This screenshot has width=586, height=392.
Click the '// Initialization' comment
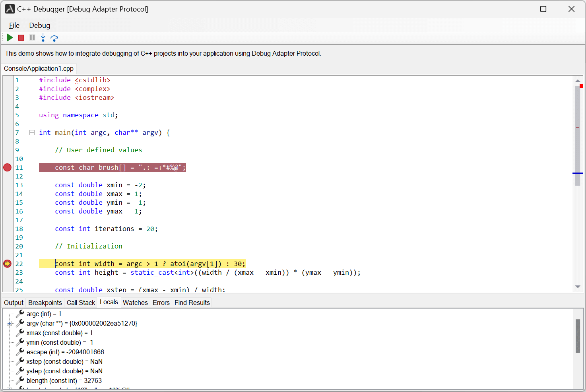pos(89,246)
